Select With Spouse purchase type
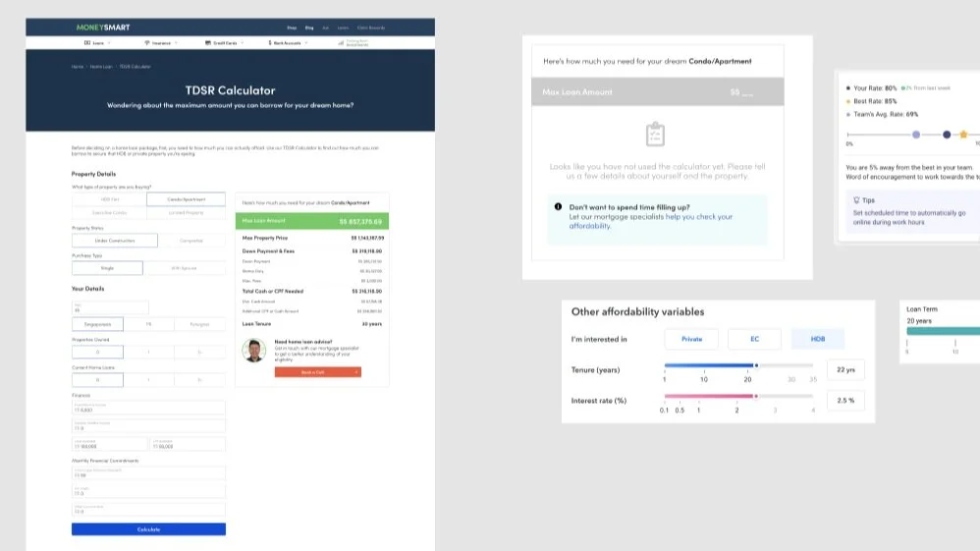This screenshot has width=980, height=551. [185, 268]
